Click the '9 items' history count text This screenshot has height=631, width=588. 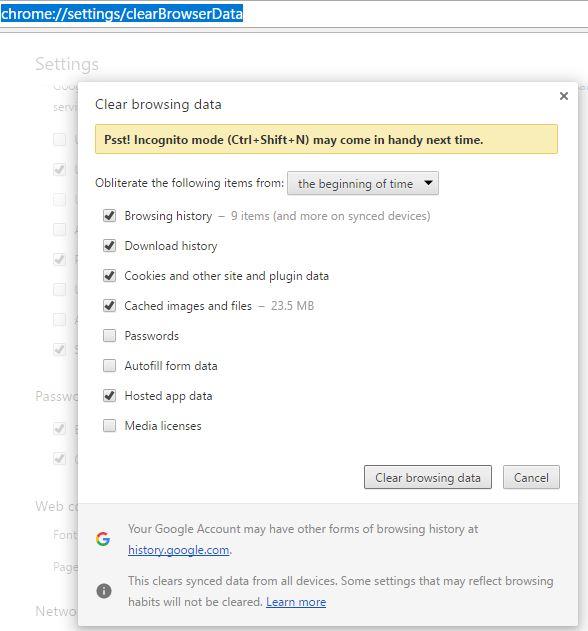[x=330, y=216]
